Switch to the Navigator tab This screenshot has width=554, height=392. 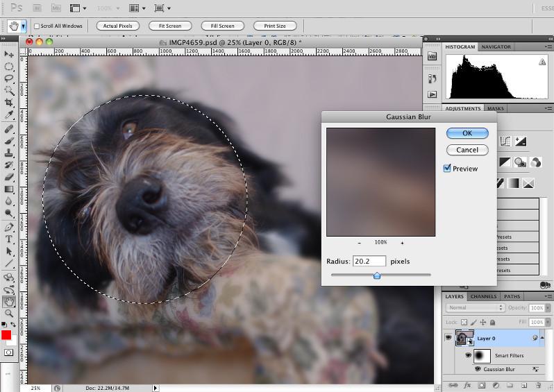click(496, 47)
